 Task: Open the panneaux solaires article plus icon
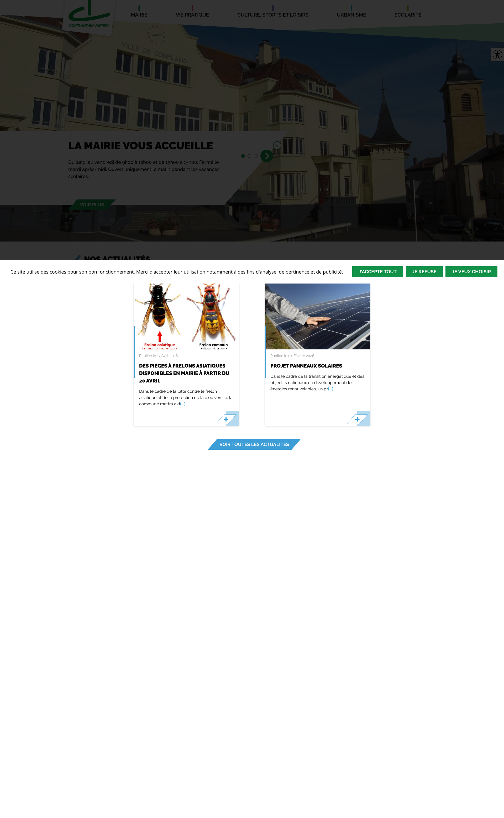[x=357, y=419]
